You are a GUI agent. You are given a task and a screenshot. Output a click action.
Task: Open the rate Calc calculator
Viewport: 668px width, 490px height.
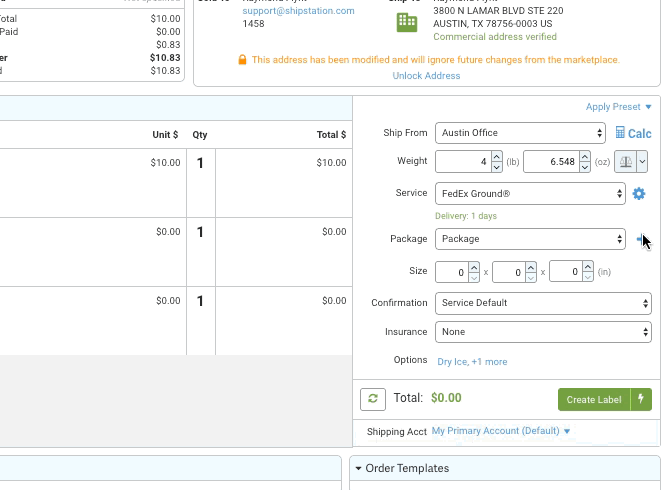[633, 133]
